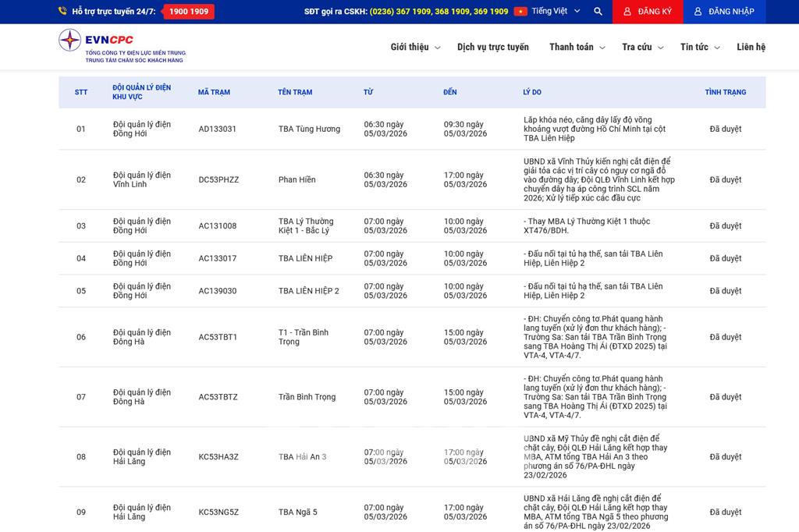
Task: Click the MÃ TRẠM column header
Action: (x=214, y=92)
